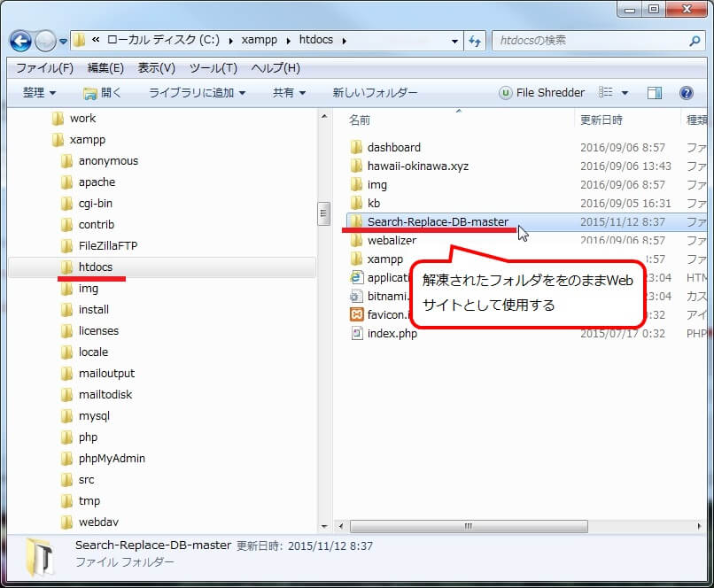Click the refresh button beside address bar

pos(475,41)
